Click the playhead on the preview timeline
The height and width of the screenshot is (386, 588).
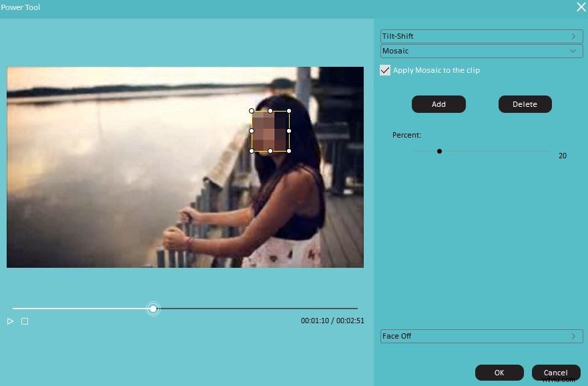pyautogui.click(x=153, y=309)
